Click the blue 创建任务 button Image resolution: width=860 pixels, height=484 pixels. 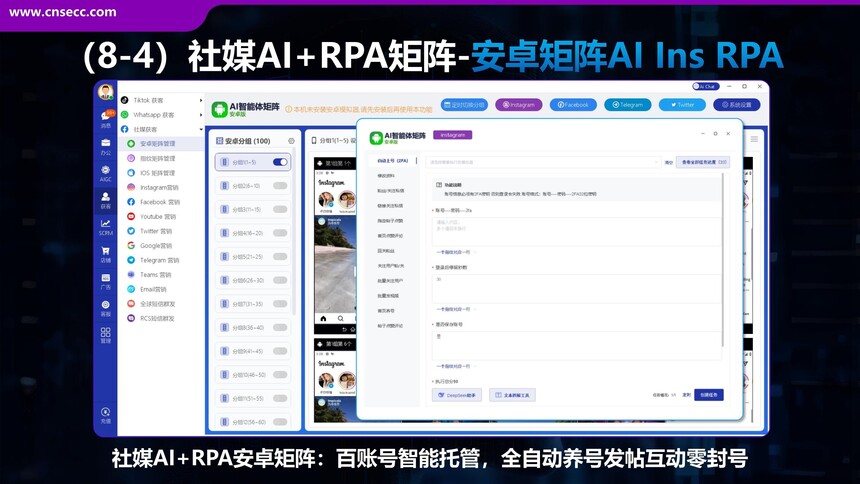[709, 395]
